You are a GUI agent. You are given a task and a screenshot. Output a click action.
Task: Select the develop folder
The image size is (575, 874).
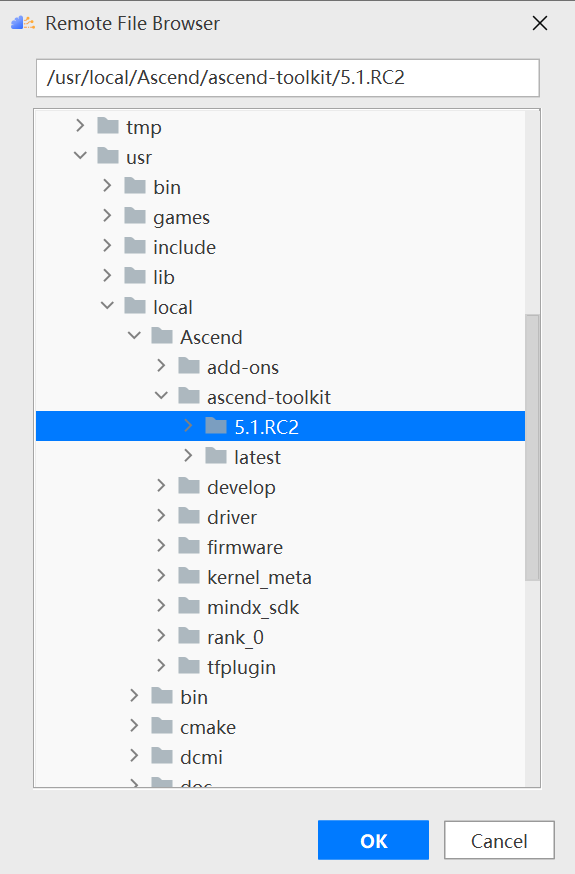pyautogui.click(x=241, y=488)
